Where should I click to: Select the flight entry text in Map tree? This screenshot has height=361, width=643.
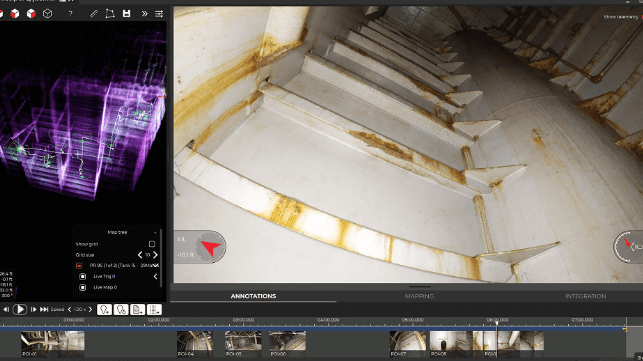pyautogui.click(x=124, y=266)
